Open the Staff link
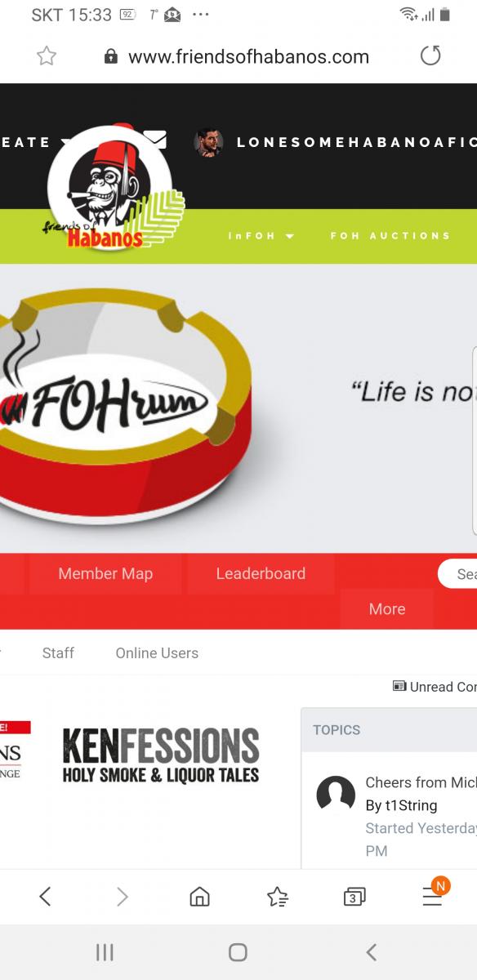477x980 pixels. 58,653
